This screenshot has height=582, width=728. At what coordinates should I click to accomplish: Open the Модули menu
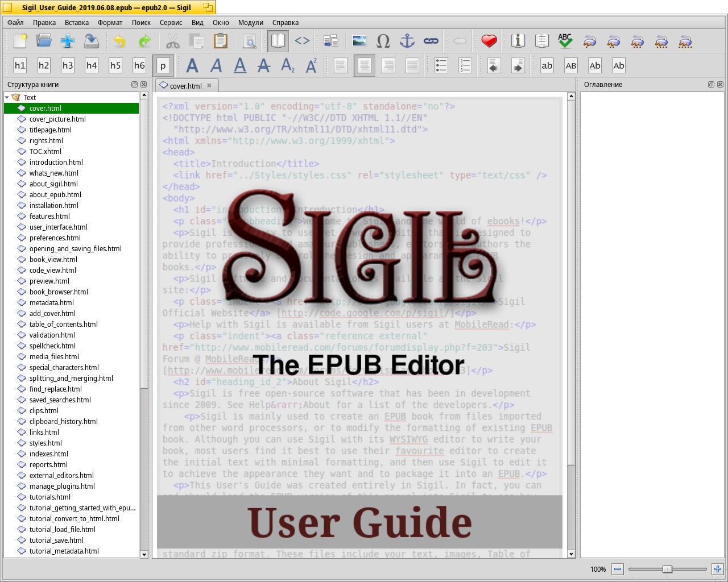click(251, 23)
